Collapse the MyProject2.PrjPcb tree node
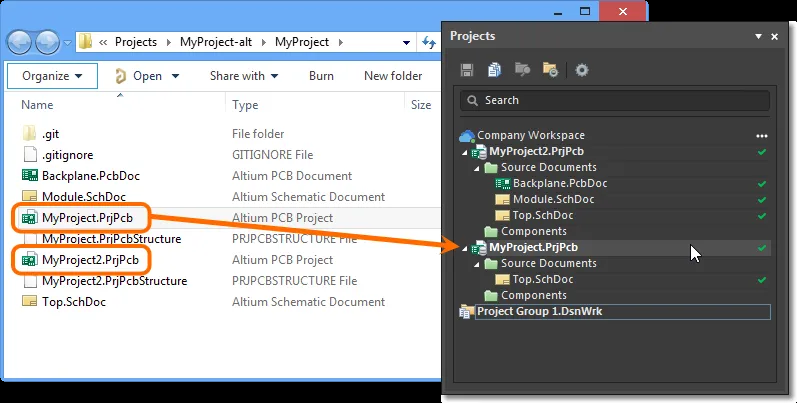This screenshot has height=403, width=797. point(465,152)
